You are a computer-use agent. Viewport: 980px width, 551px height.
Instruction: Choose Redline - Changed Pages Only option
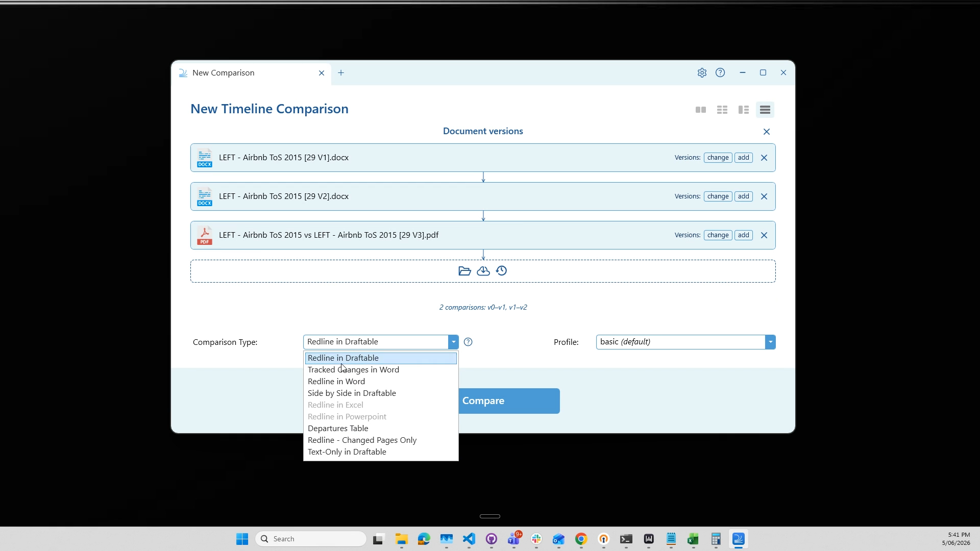[381, 440]
